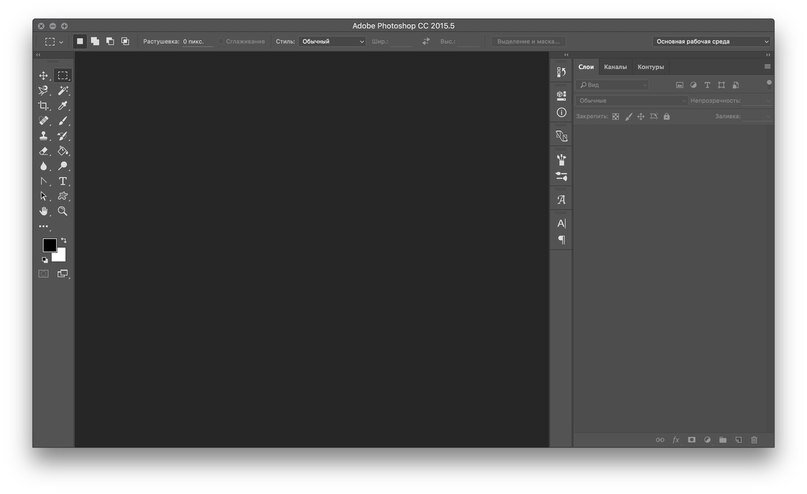Viewport: 807px width, 494px height.
Task: Select the Pen tool
Action: pos(43,181)
